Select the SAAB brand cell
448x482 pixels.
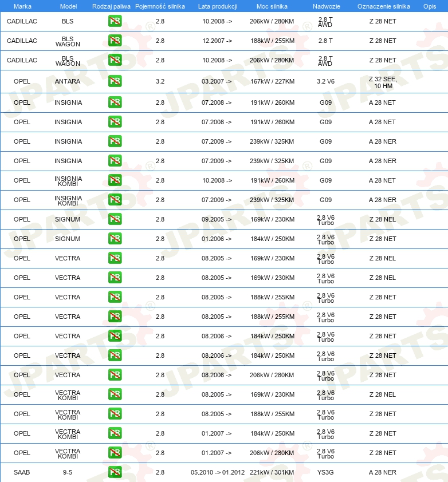[x=22, y=472]
